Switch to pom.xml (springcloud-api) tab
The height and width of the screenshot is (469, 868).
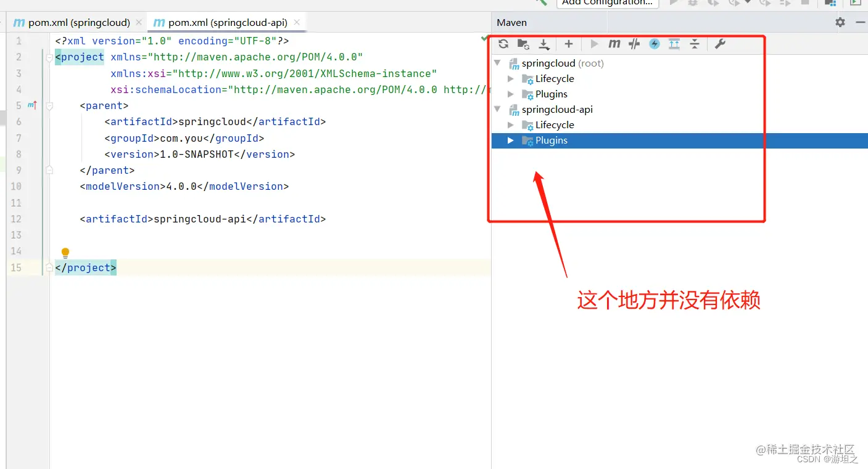(228, 22)
